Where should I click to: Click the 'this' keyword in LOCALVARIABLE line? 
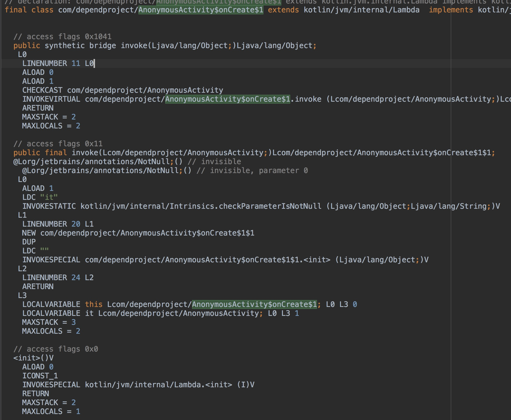point(94,304)
